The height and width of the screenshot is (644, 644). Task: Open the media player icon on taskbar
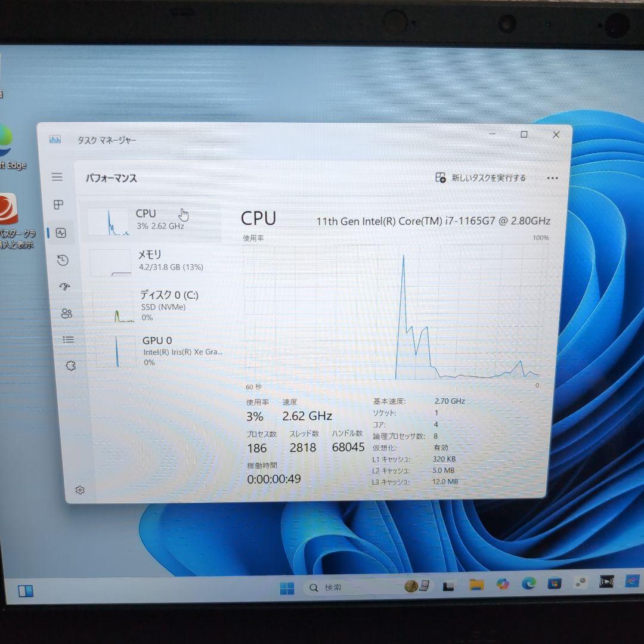tap(606, 581)
